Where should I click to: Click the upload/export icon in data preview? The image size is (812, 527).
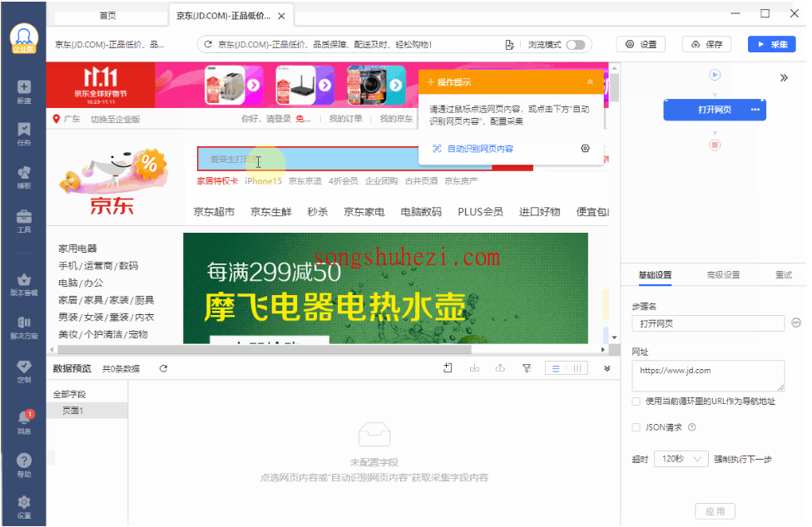coord(500,368)
